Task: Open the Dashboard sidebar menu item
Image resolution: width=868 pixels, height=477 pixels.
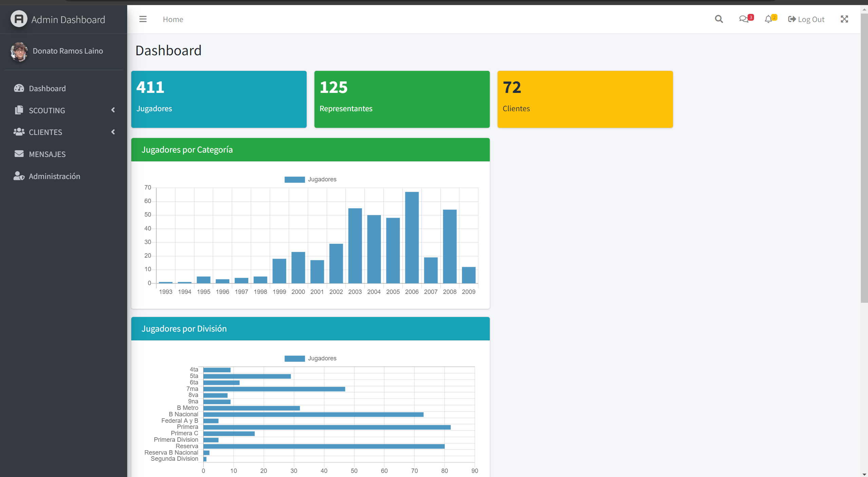Action: 64,88
